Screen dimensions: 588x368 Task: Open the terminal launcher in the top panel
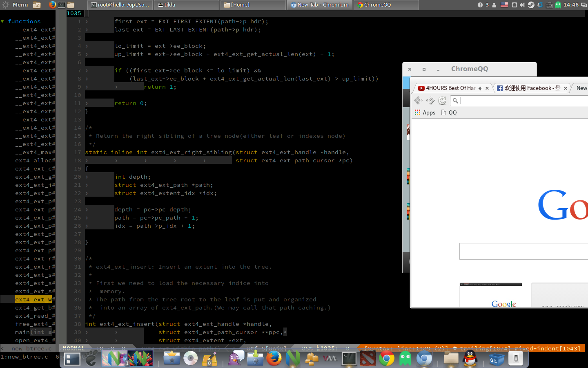point(62,5)
